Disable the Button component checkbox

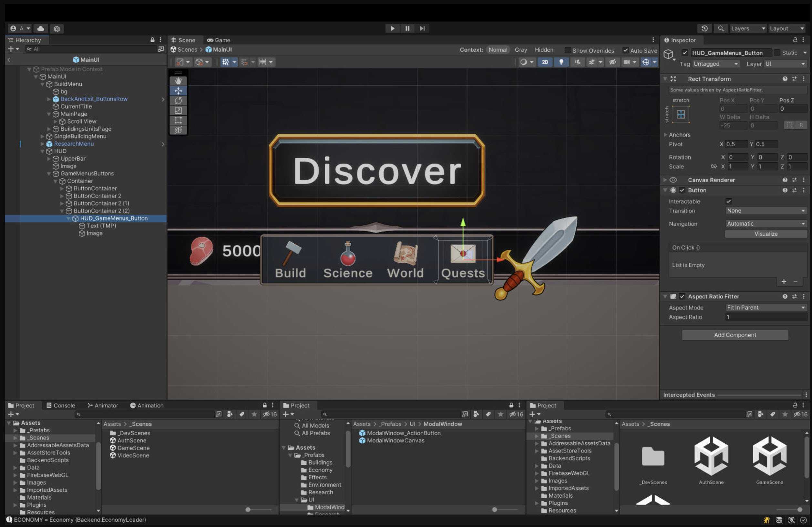[682, 190]
